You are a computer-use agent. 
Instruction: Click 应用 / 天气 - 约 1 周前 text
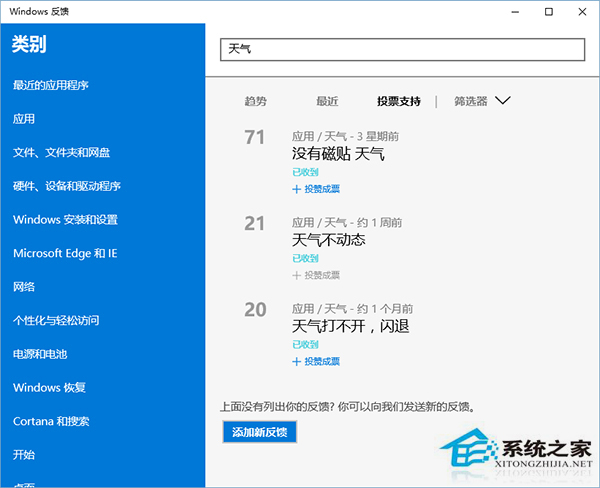pos(347,223)
